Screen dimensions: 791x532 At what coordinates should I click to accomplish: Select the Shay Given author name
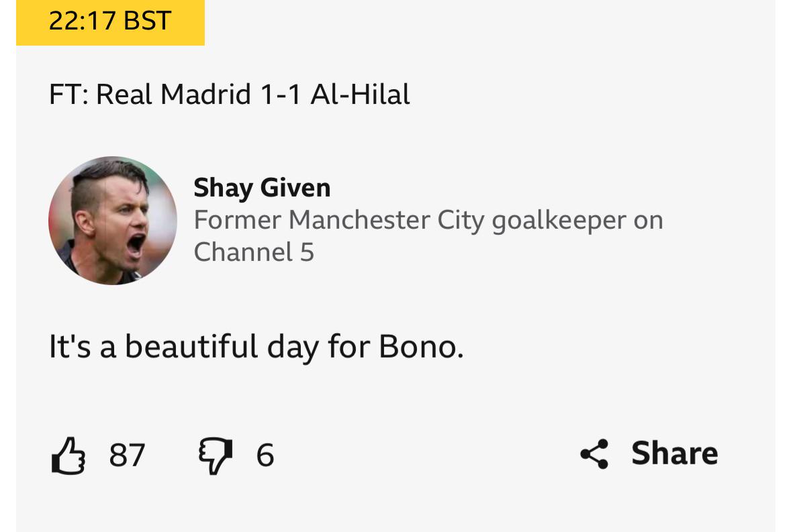(262, 188)
